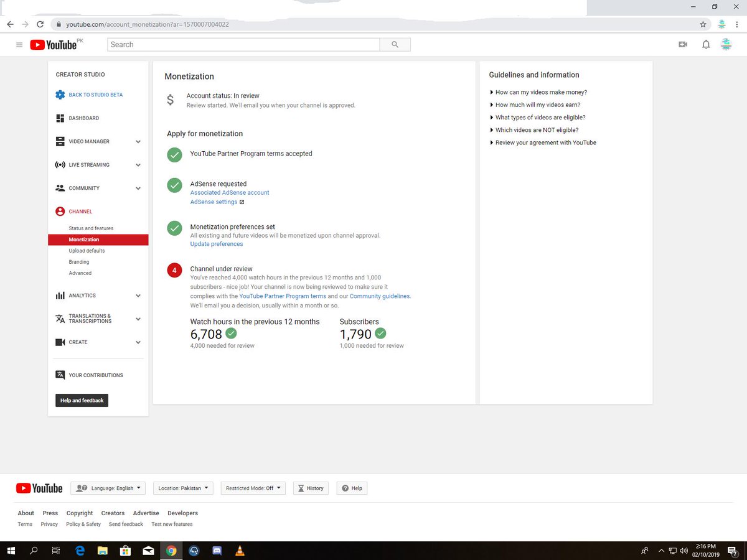Screen dimensions: 747x560
Task: Click the footer Help button
Action: click(352, 488)
